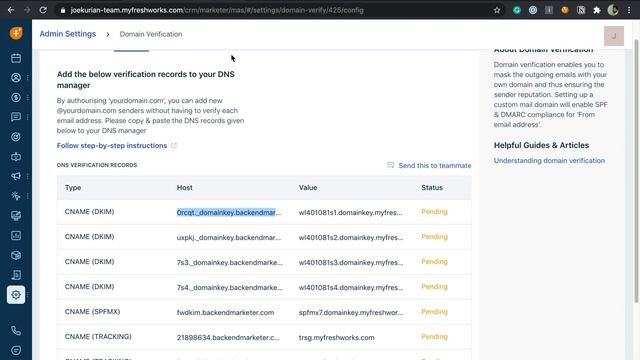Click the wl401081s2.domainkey value cell
Screen dimensions: 640x360
pos(351,237)
